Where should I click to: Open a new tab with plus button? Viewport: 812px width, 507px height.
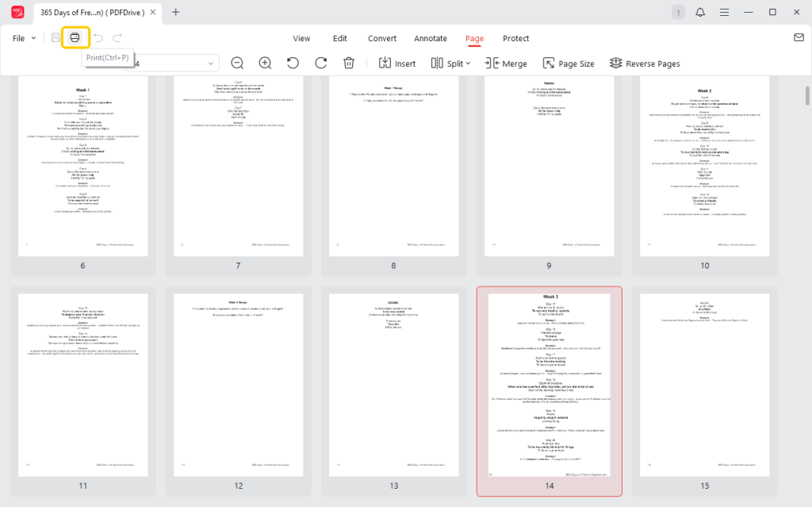176,12
